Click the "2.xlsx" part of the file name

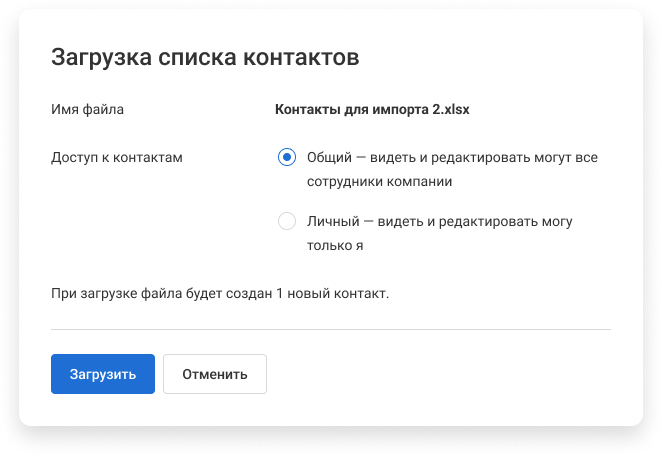click(x=448, y=109)
